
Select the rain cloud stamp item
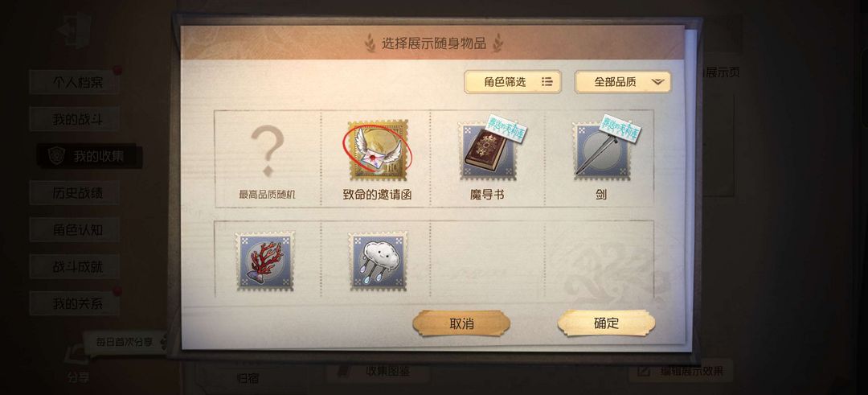[379, 261]
